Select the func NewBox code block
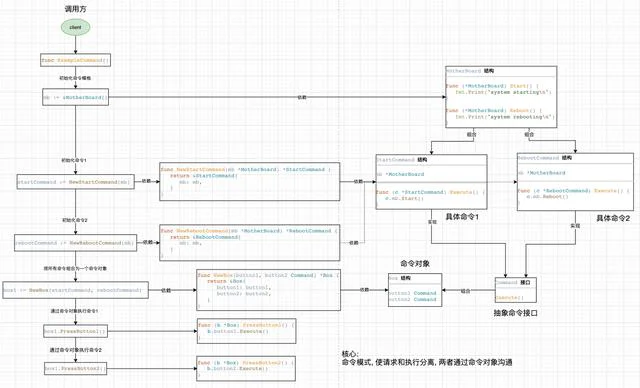Screen dimensions: 640x388 (x=268, y=290)
